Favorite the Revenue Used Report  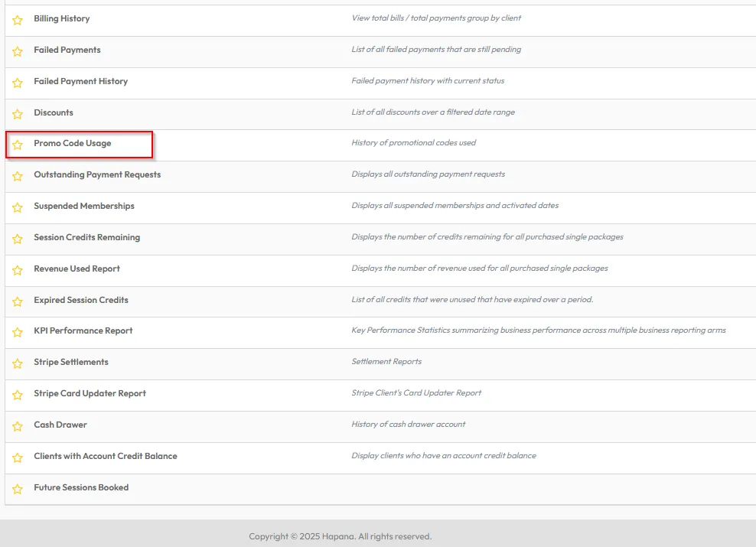(18, 270)
